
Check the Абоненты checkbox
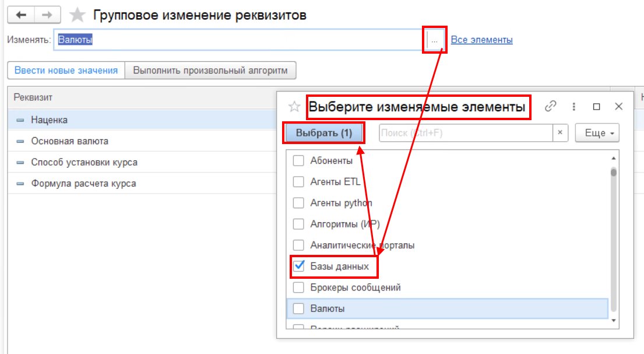pos(298,160)
